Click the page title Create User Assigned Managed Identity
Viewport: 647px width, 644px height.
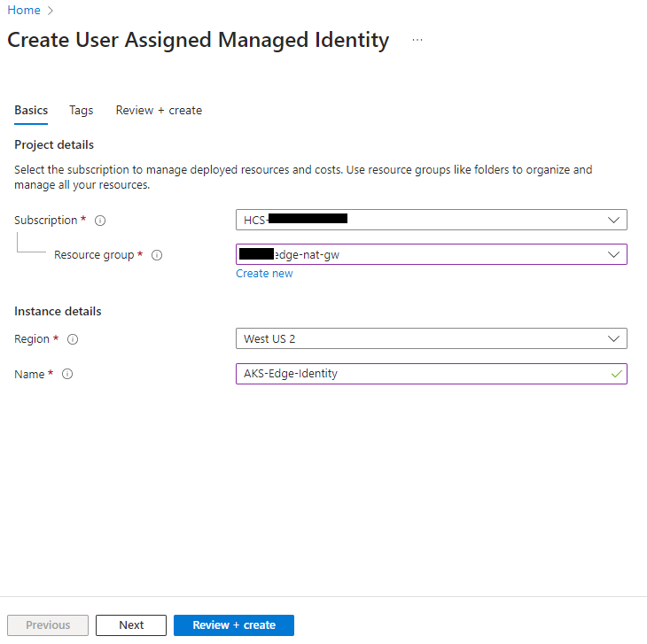[198, 41]
